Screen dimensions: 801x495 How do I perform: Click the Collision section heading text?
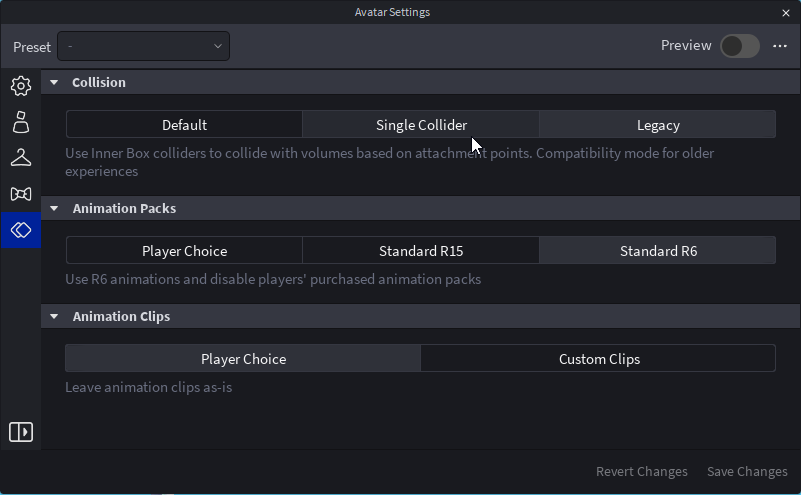point(99,82)
